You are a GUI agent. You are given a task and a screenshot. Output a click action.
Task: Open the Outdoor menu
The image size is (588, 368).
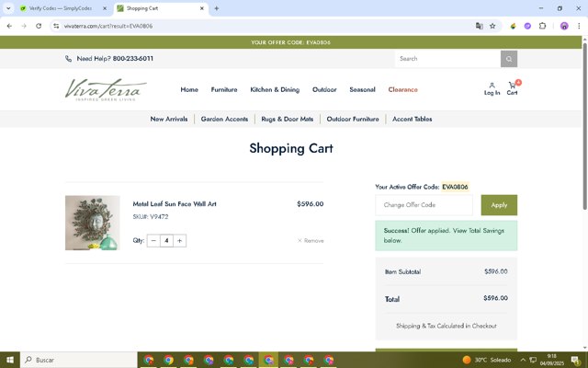point(324,89)
